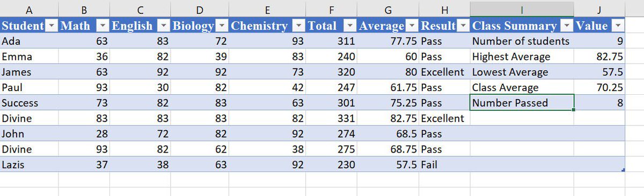Open the Result column filter dropdown
The image size is (644, 196).
463,26
